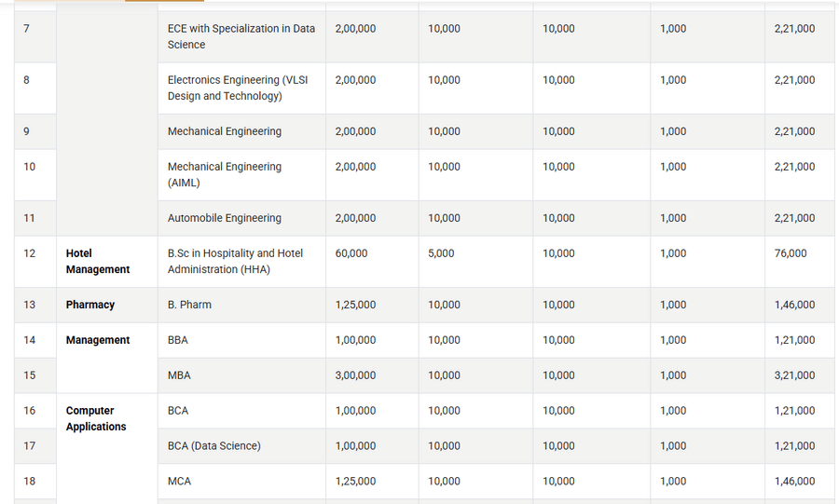Click serial number 16
This screenshot has width=839, height=504.
click(30, 411)
